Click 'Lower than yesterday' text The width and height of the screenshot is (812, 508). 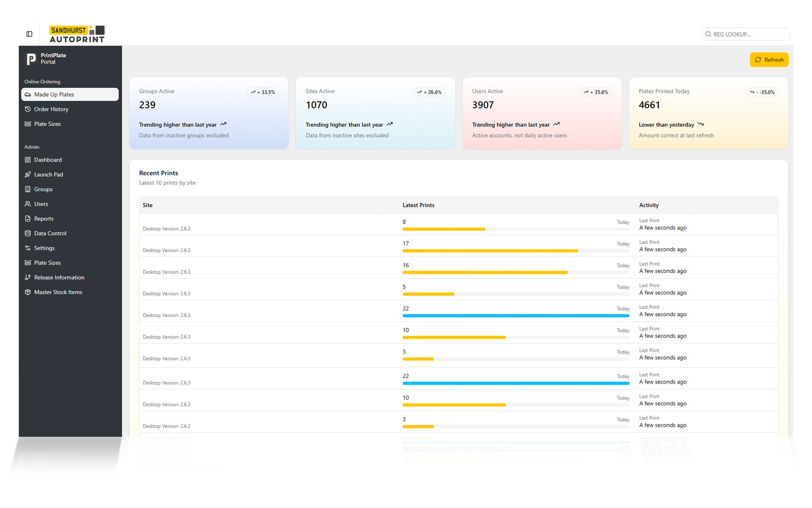pos(666,125)
